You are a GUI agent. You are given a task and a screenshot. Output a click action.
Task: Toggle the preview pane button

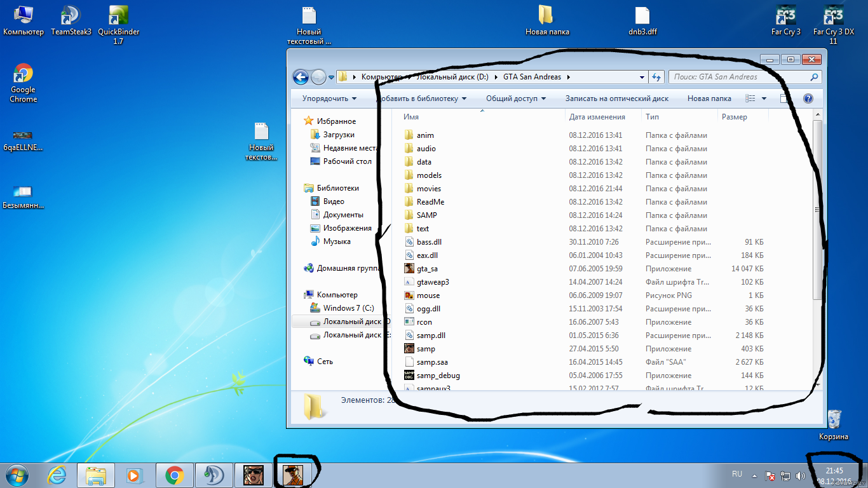click(785, 98)
